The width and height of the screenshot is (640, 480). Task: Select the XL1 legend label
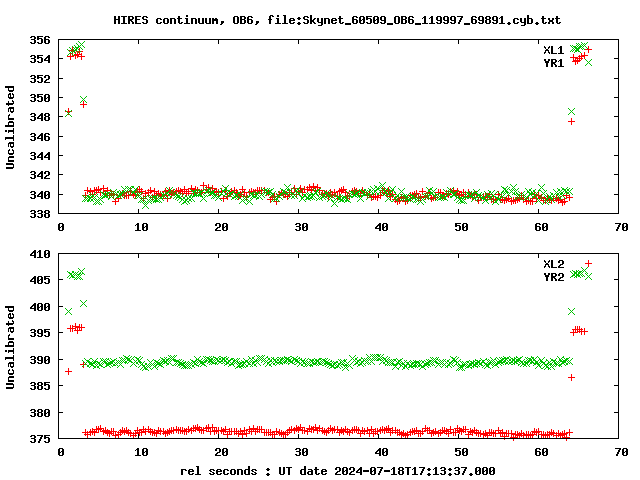(553, 50)
